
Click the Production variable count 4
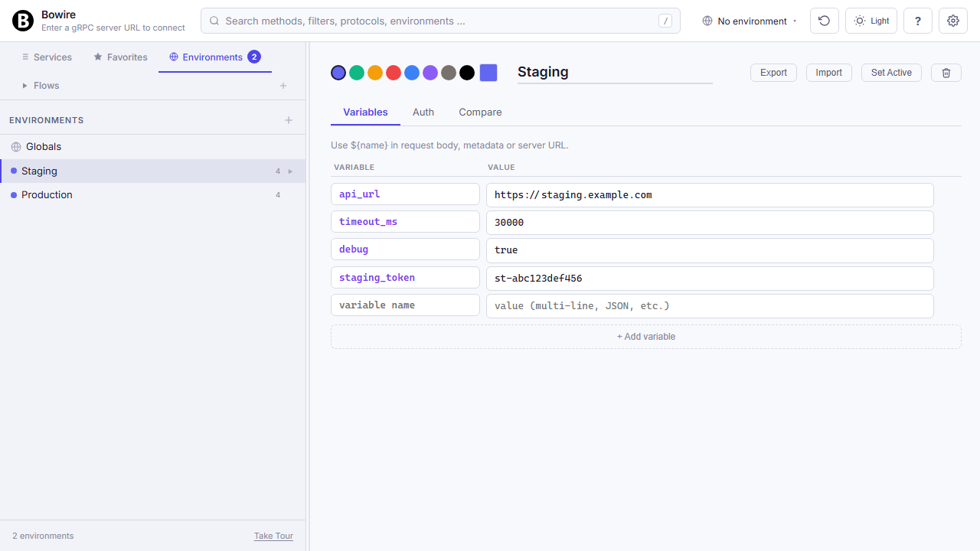(278, 195)
